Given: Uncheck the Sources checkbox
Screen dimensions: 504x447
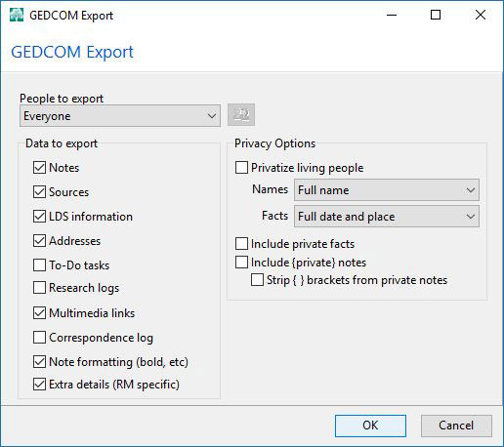Looking at the screenshot, I should click(x=39, y=192).
